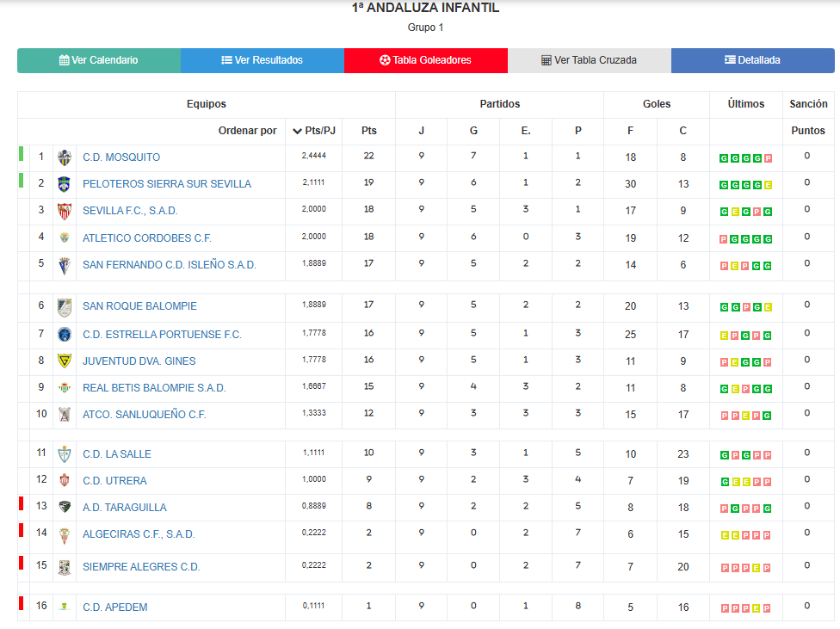Open the PELOTEROS SIERRA SUR SEVILLA link
Viewport: 840px width, 629px height.
pos(167,184)
